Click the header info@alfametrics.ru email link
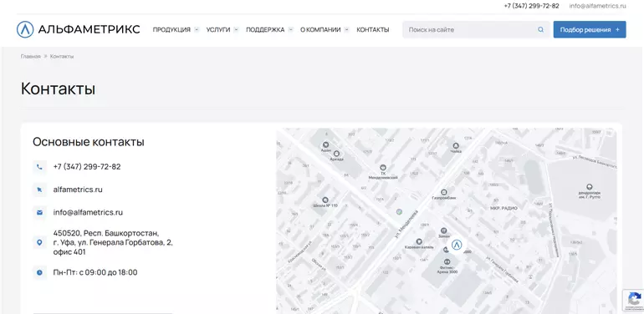 (x=598, y=6)
